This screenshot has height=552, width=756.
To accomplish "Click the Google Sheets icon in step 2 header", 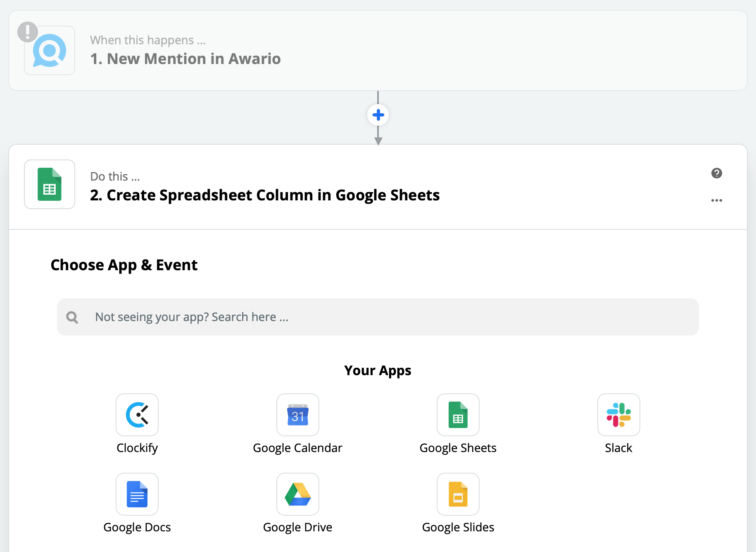I will (50, 184).
